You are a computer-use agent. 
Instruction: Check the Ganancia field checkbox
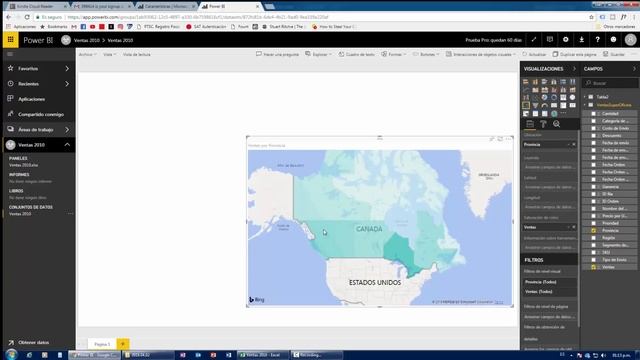tap(593, 187)
